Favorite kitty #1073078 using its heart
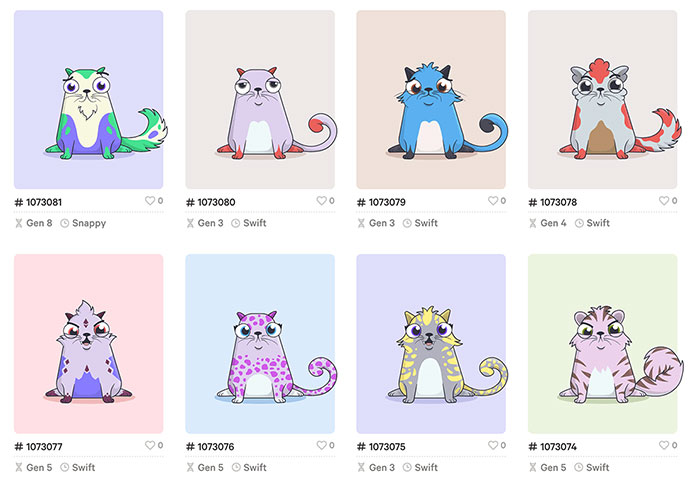 (664, 201)
